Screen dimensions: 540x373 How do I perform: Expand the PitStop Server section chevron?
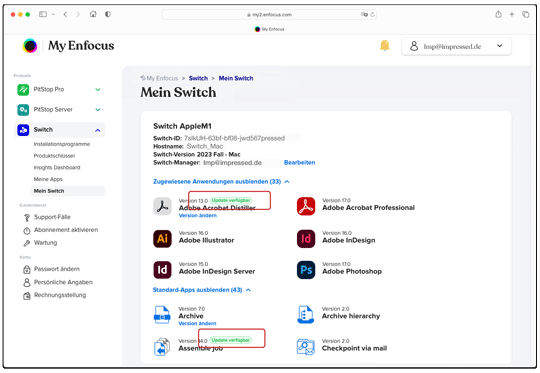98,110
